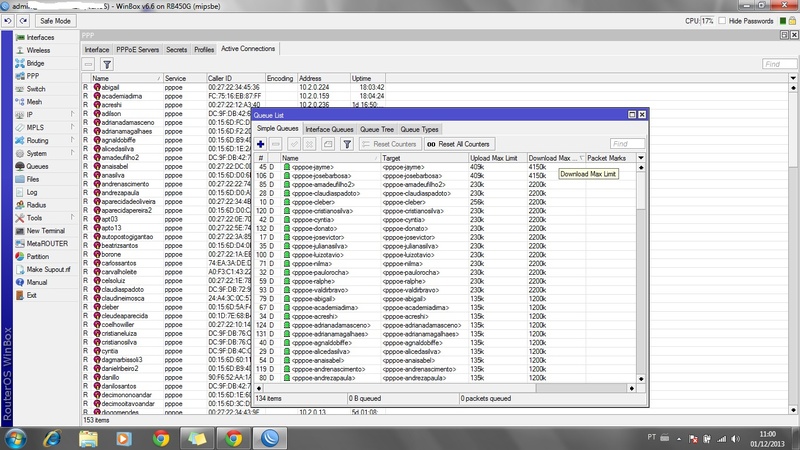Click the undo arrow icon in toolbar
The height and width of the screenshot is (450, 800).
[x=9, y=20]
